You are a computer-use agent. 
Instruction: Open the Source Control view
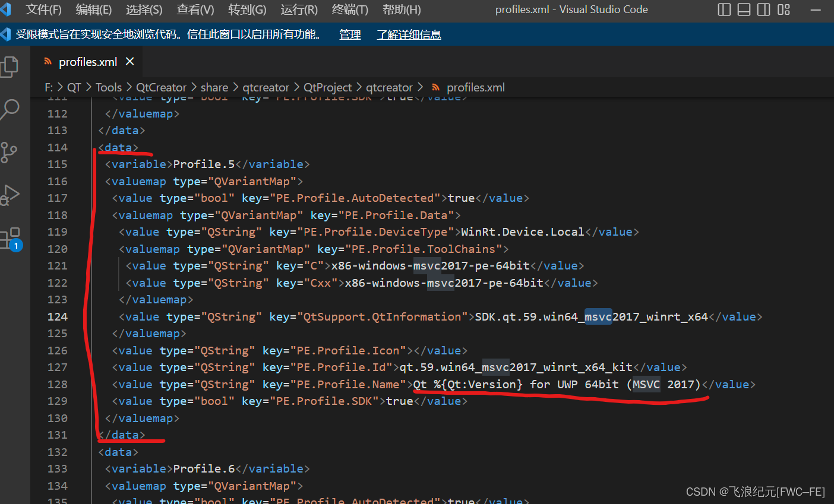10,153
